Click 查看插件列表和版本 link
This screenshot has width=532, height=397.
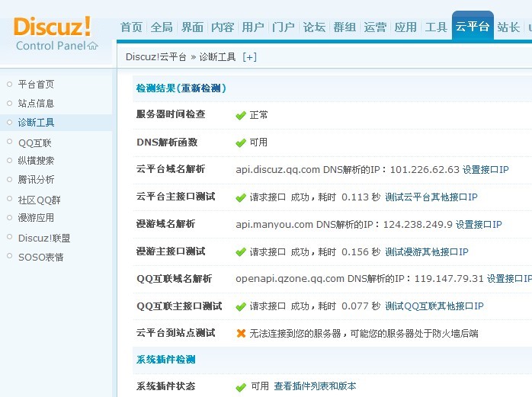pyautogui.click(x=316, y=386)
